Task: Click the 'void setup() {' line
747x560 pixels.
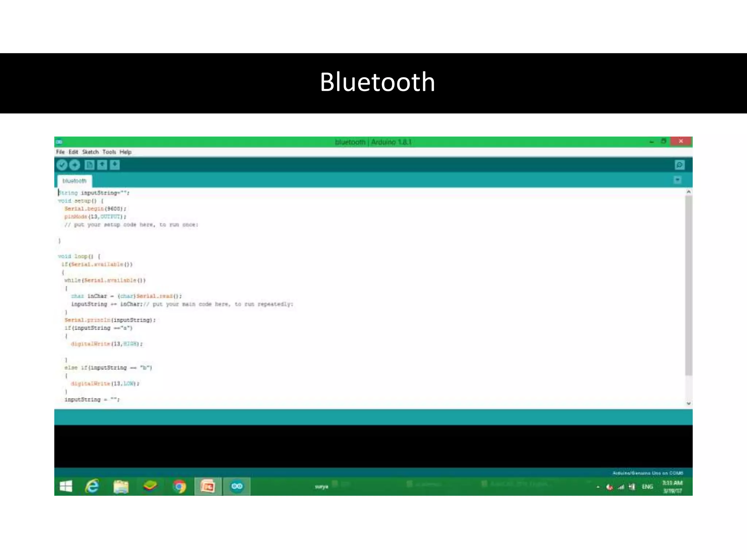Action: coord(81,201)
